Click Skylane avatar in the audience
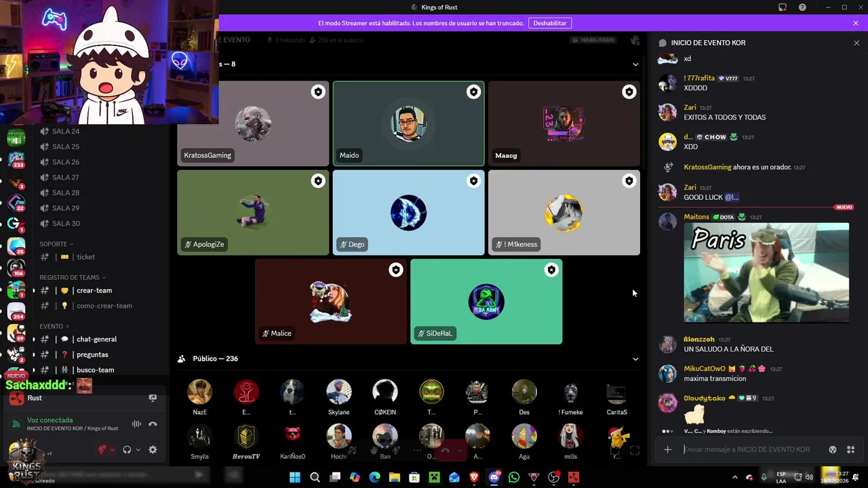Viewport: 868px width, 488px height. coord(339,392)
